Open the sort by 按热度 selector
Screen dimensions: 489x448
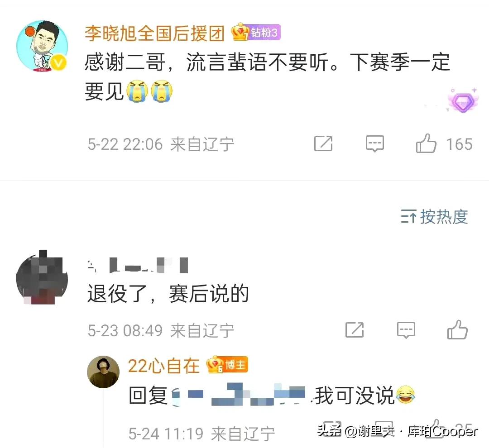click(434, 217)
